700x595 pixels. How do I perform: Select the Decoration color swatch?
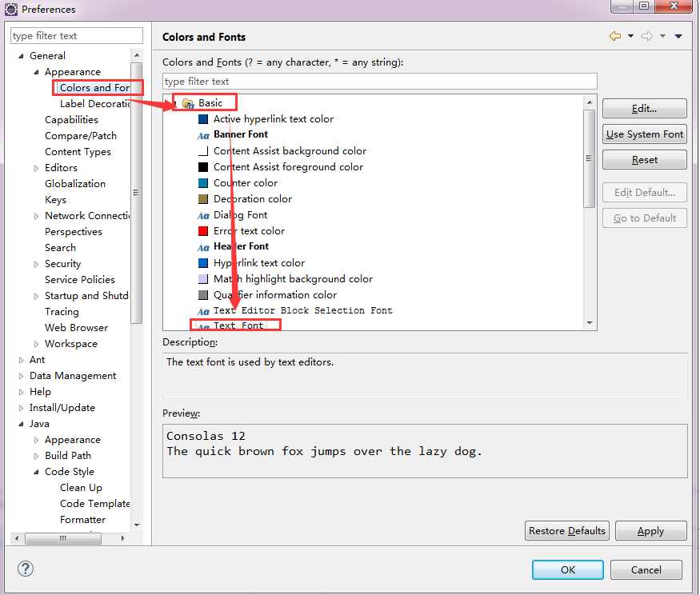click(203, 199)
